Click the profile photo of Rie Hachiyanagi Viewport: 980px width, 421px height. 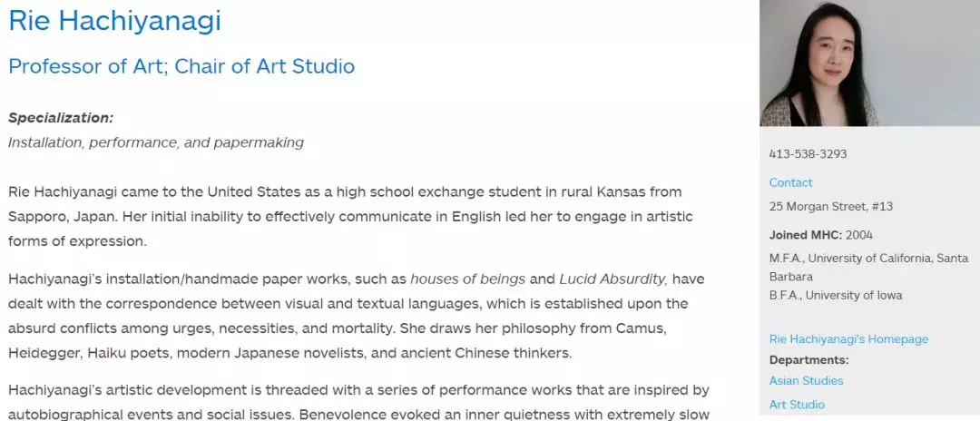(818, 63)
